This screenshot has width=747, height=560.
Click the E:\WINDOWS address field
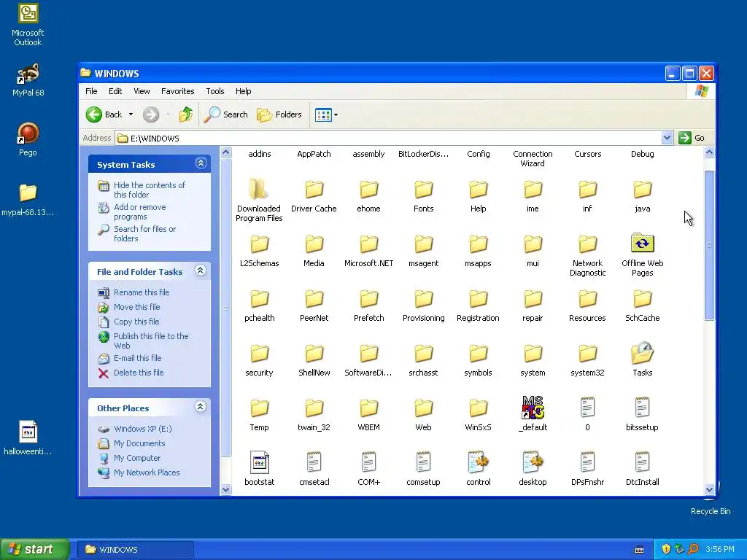pyautogui.click(x=388, y=138)
